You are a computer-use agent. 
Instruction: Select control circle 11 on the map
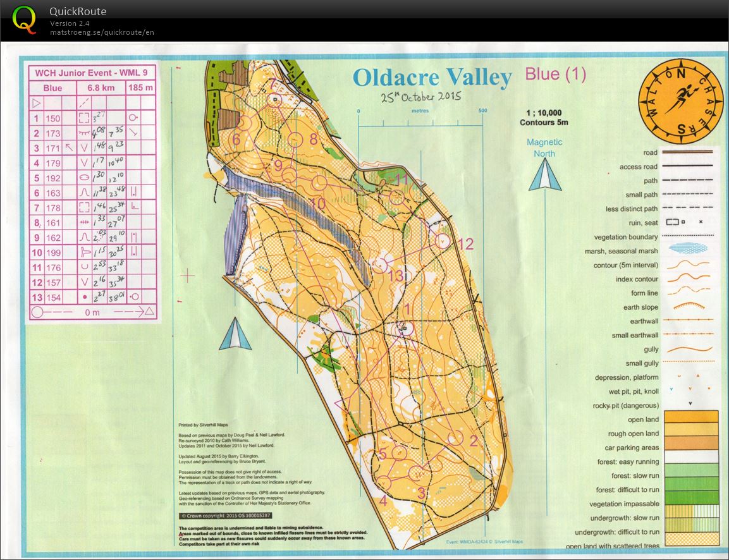point(396,197)
